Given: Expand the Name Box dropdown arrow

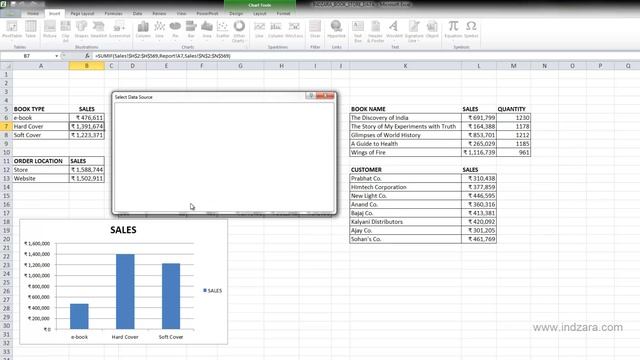Looking at the screenshot, I should pyautogui.click(x=57, y=56).
